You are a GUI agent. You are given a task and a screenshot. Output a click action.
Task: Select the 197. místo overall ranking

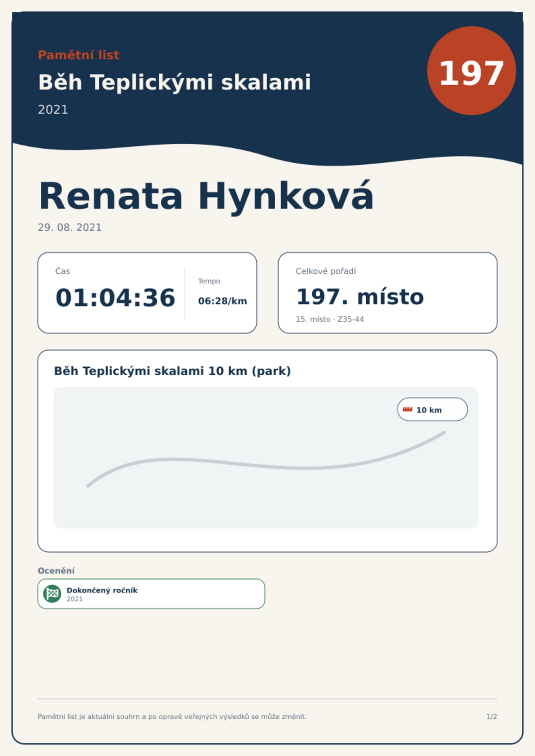coord(360,297)
